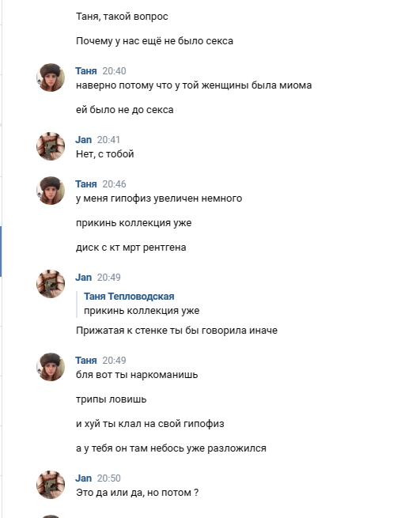Click Jan's avatar next to 20:49 reply

[x=51, y=284]
